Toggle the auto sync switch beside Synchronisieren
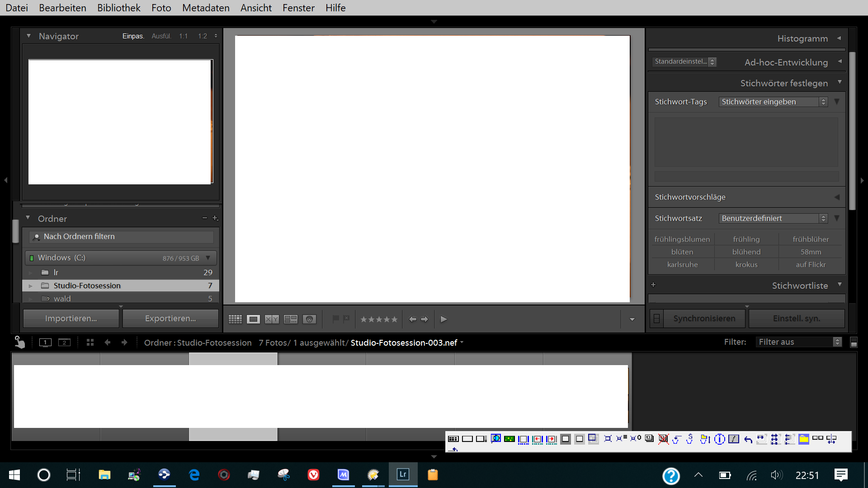 [656, 319]
